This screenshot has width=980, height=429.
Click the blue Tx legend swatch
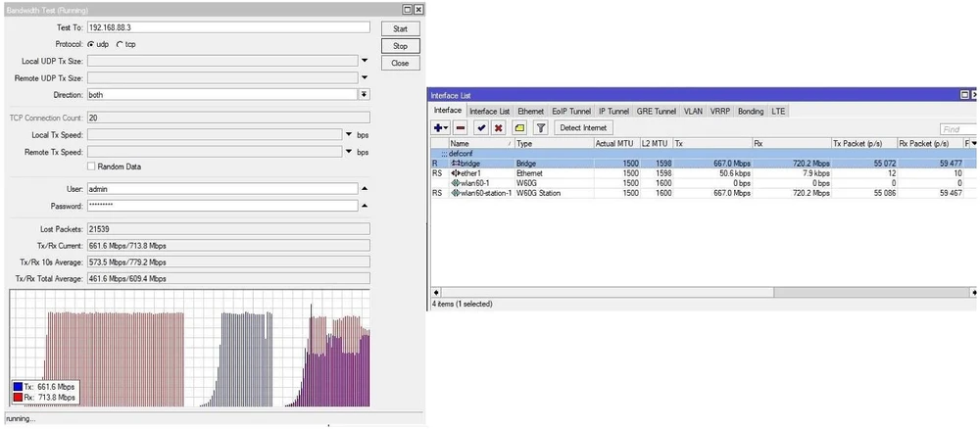(18, 387)
